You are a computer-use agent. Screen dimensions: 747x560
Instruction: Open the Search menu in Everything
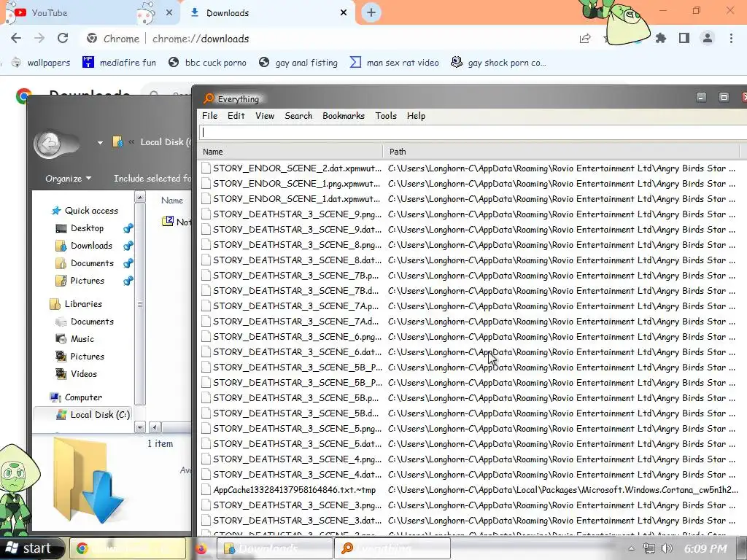click(298, 116)
